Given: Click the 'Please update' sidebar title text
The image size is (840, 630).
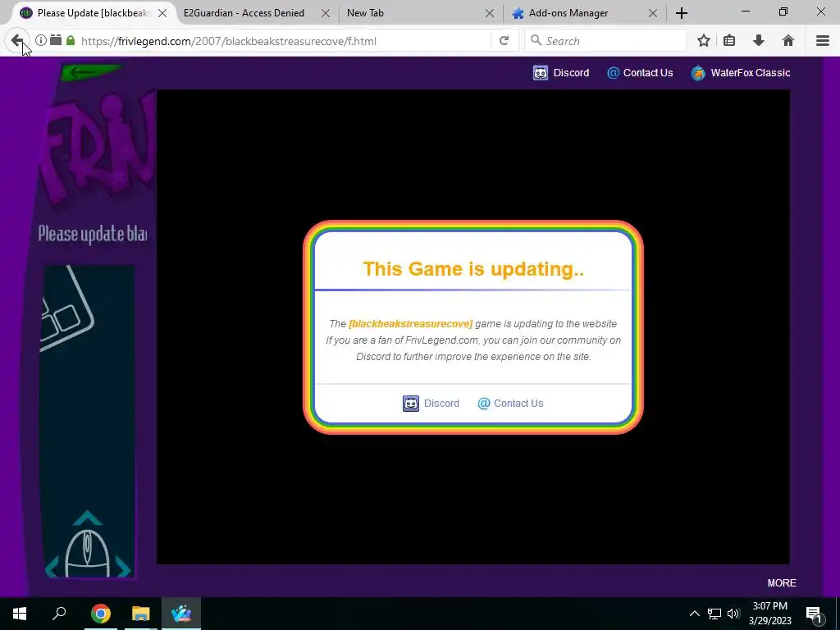Looking at the screenshot, I should tap(93, 234).
